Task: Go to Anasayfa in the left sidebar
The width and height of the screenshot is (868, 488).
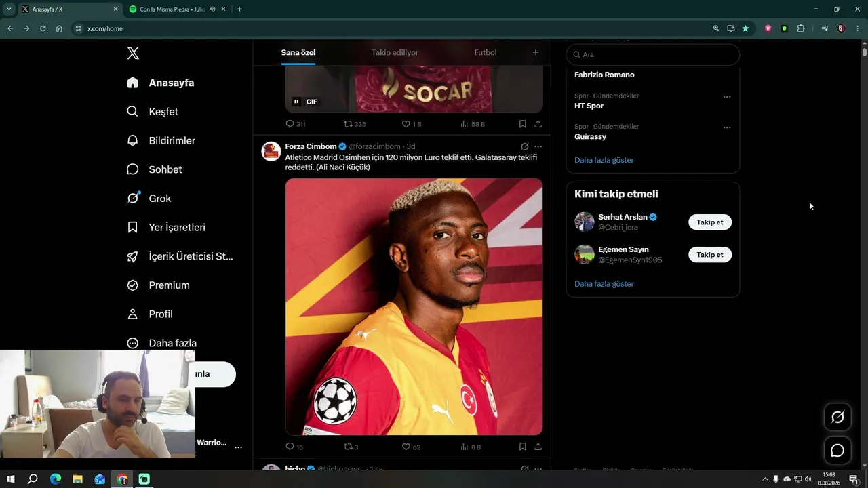Action: coord(161,83)
